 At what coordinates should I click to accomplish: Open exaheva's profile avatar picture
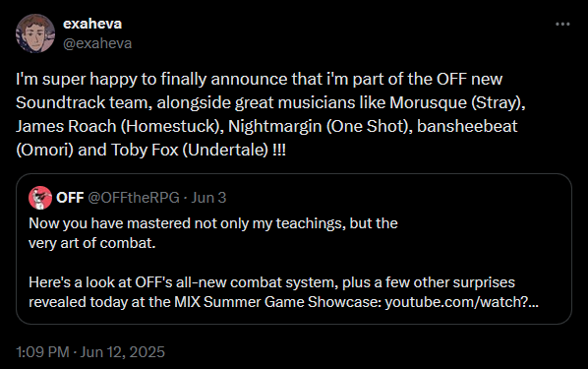pyautogui.click(x=35, y=33)
